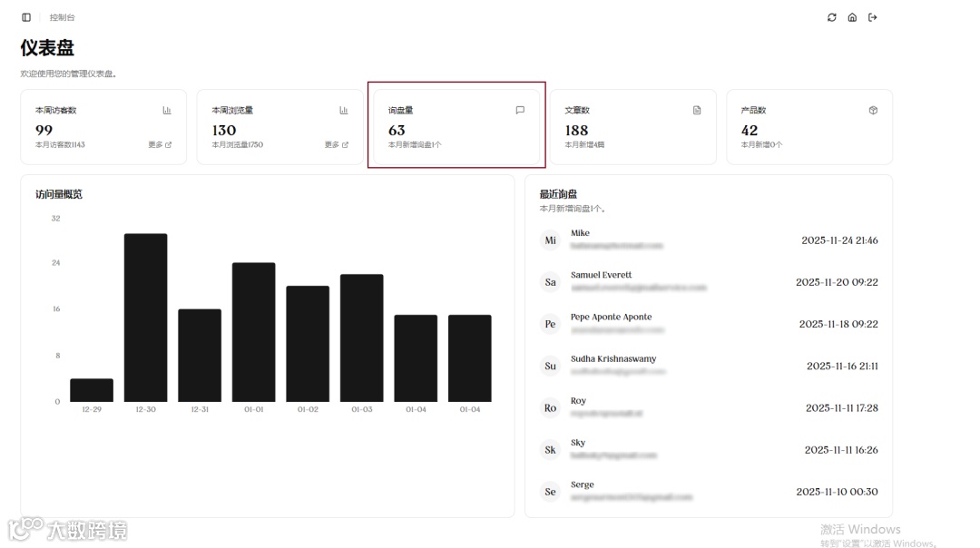Click bar chart icon on 本周浏览量 card
This screenshot has width=980, height=548.
(344, 110)
